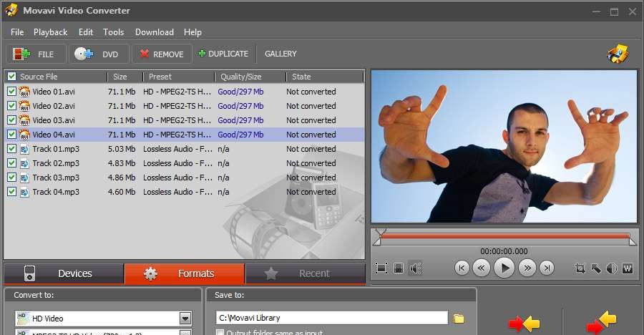Click the watermark W icon
Viewport: 644px width, 335px height.
[x=628, y=268]
